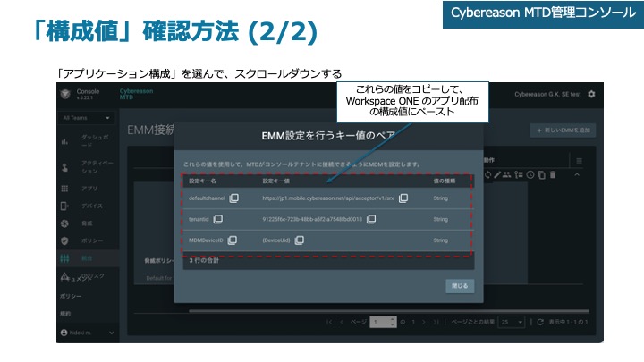Click the jp1.mobile.cybereason.net URL text
Screen dimensions: 644x362
click(x=327, y=198)
